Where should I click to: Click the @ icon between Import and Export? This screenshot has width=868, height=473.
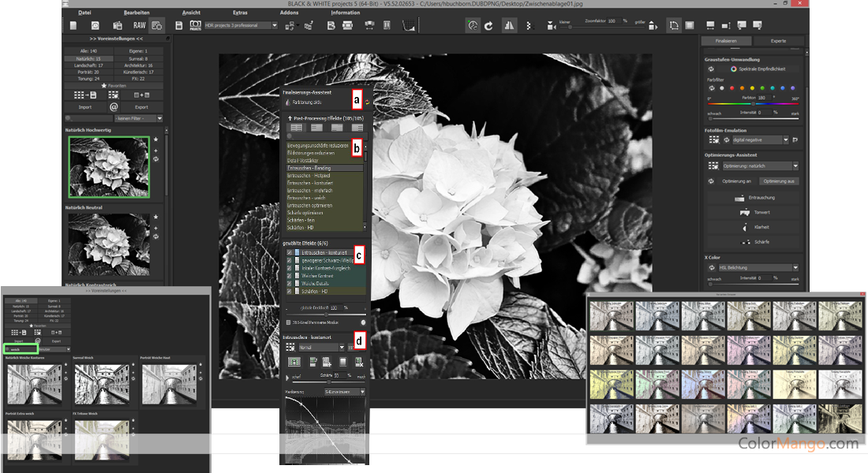(114, 106)
